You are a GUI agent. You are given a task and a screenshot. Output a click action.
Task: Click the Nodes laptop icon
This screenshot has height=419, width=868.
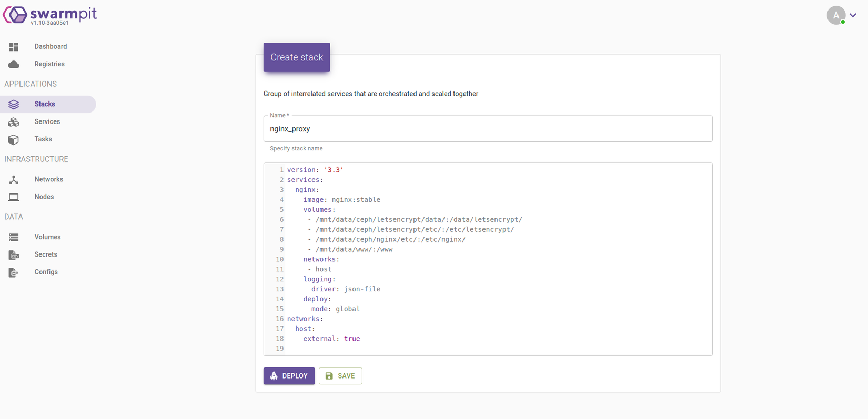point(14,197)
